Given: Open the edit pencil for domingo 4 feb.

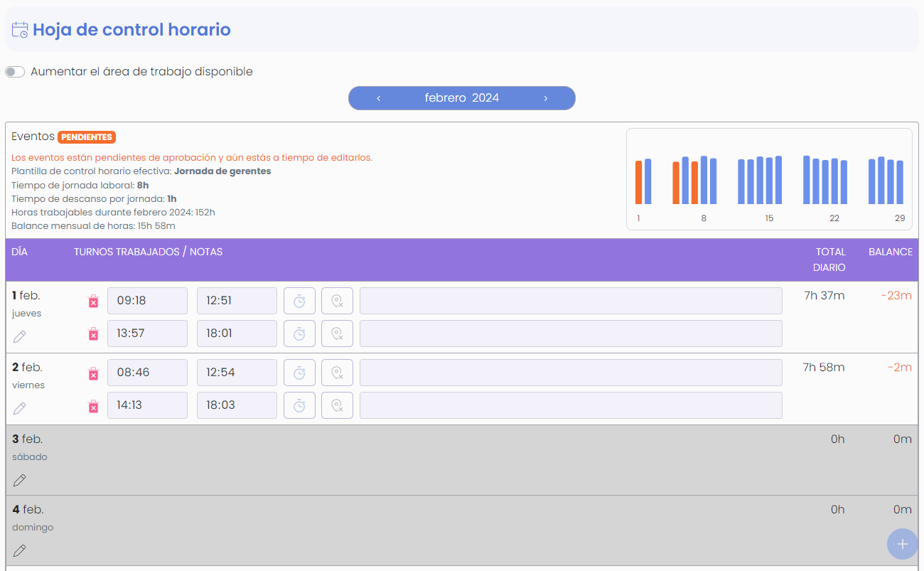Looking at the screenshot, I should click(19, 550).
